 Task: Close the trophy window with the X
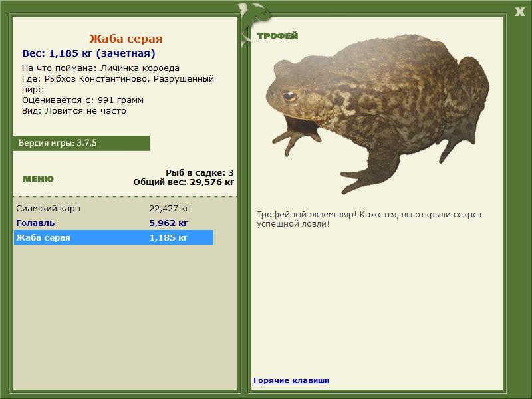coord(520,12)
